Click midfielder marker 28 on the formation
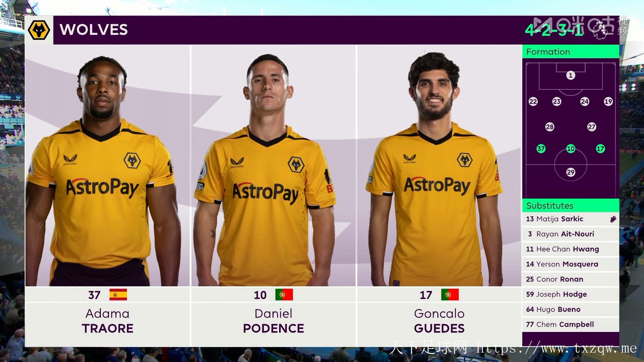 point(549,127)
